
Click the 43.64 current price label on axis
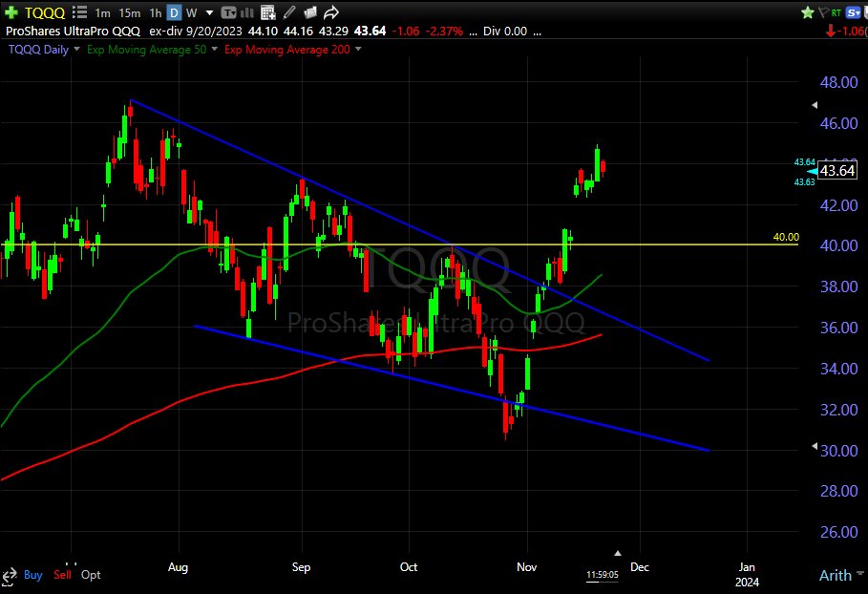[837, 171]
